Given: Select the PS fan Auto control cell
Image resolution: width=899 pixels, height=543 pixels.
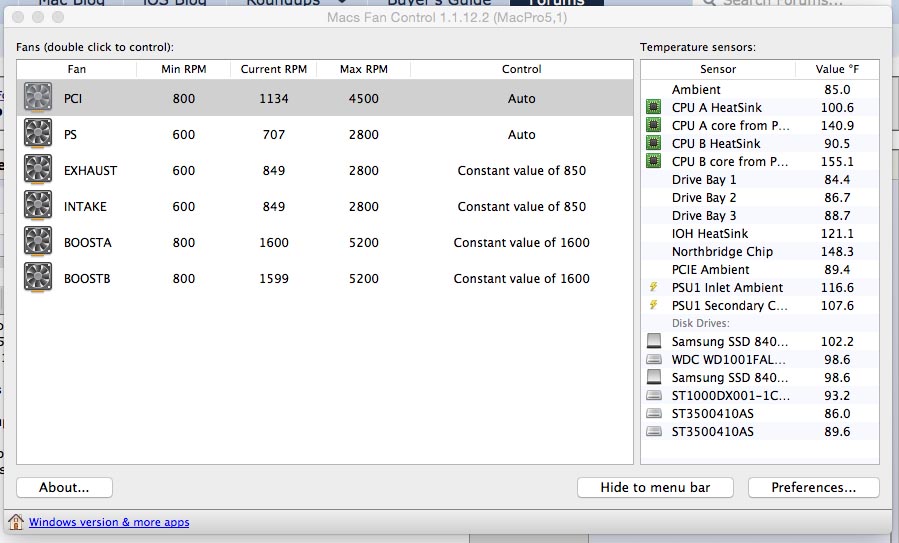Looking at the screenshot, I should point(521,135).
